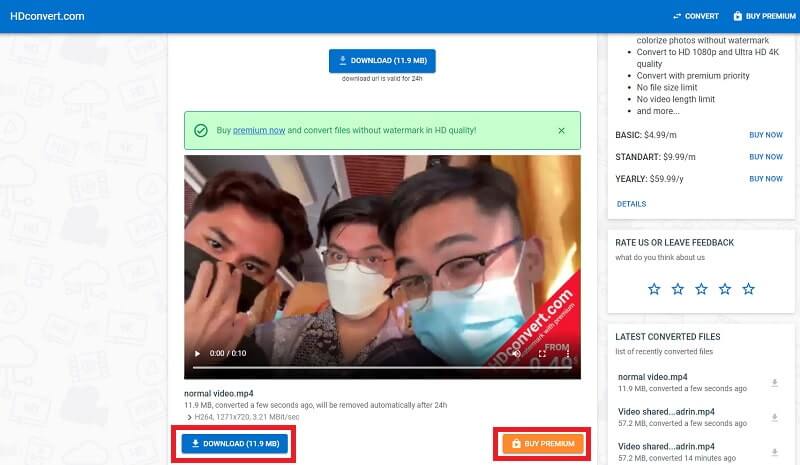Click the lock icon beside header BUY PREMIUM
The width and height of the screenshot is (800, 465).
pyautogui.click(x=738, y=16)
